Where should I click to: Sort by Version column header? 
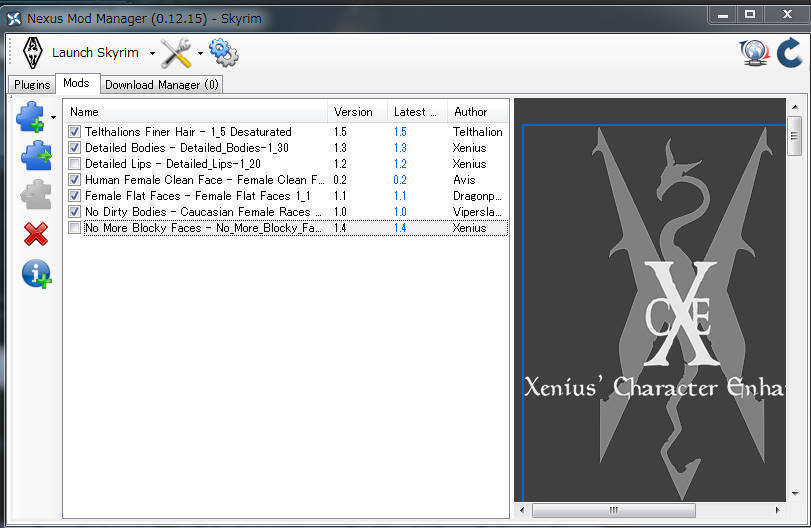click(357, 112)
